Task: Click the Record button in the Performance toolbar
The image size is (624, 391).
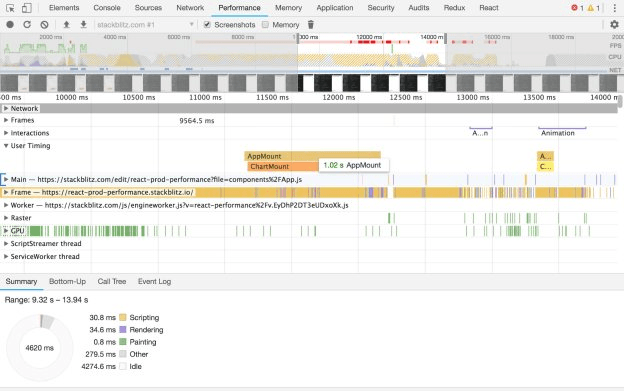Action: (x=10, y=25)
